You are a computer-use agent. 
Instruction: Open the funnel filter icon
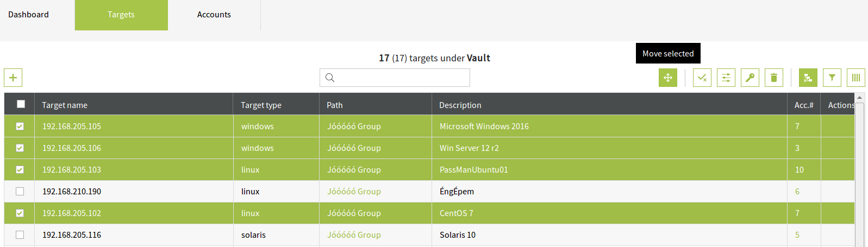(x=832, y=78)
